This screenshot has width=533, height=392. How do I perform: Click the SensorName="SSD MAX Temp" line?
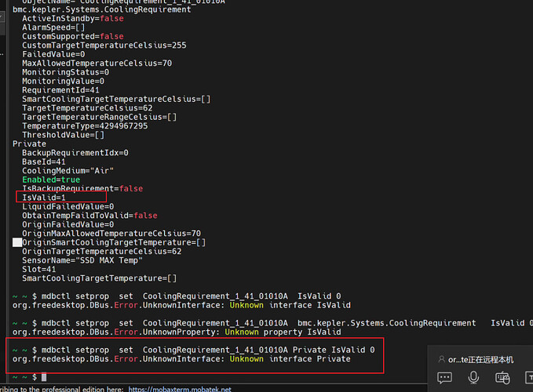pos(82,260)
